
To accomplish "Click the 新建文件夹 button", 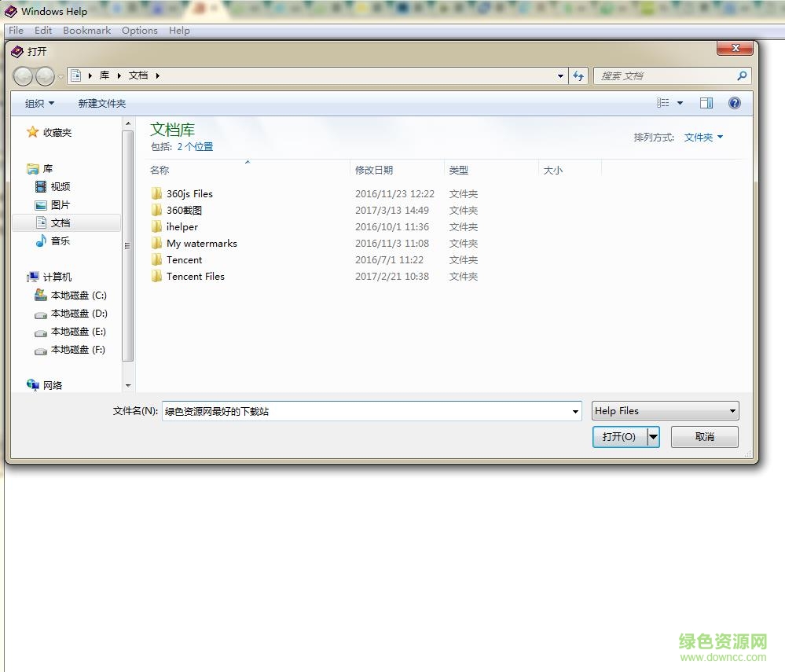I will [103, 103].
